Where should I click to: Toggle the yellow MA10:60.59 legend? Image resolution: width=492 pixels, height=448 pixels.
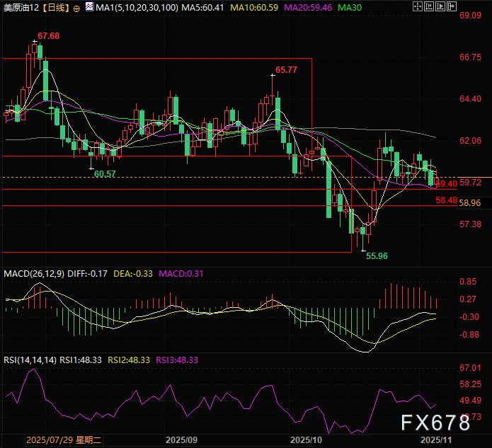(257, 8)
